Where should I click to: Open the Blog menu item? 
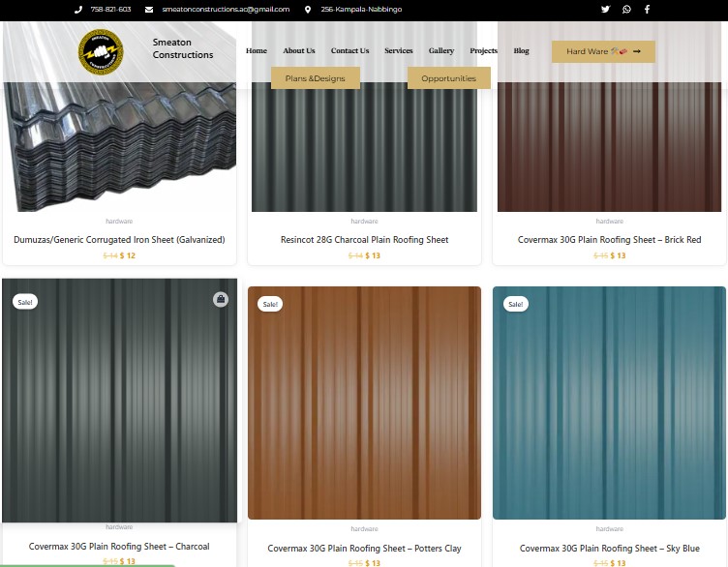tap(521, 50)
